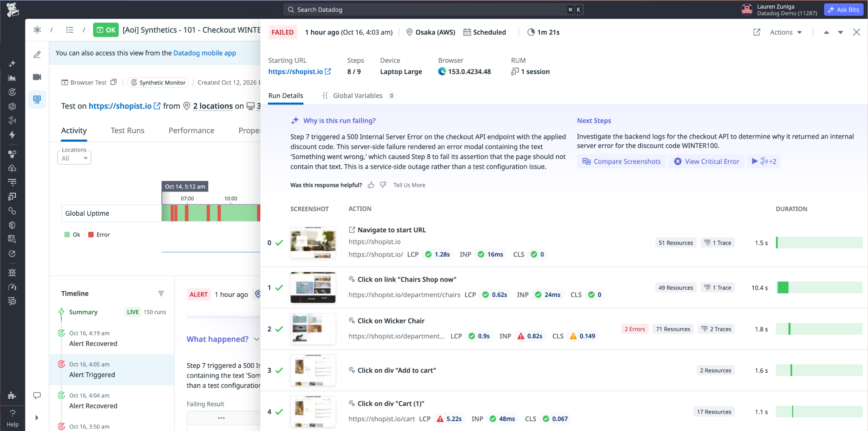Click the video camera recording icon
Screen dimensions: 868x431
click(x=37, y=77)
